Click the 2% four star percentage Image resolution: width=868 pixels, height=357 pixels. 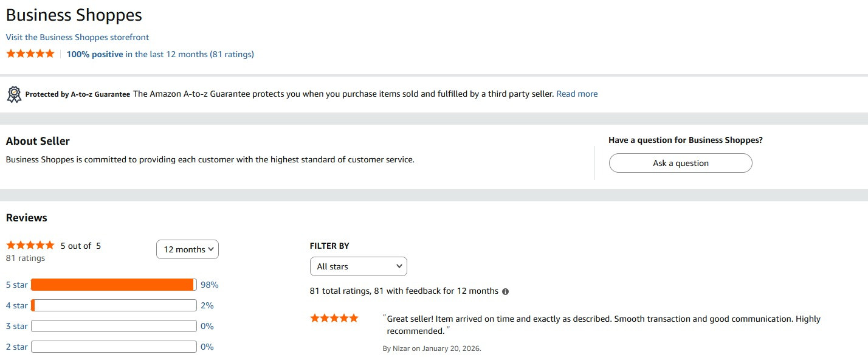[x=207, y=305]
